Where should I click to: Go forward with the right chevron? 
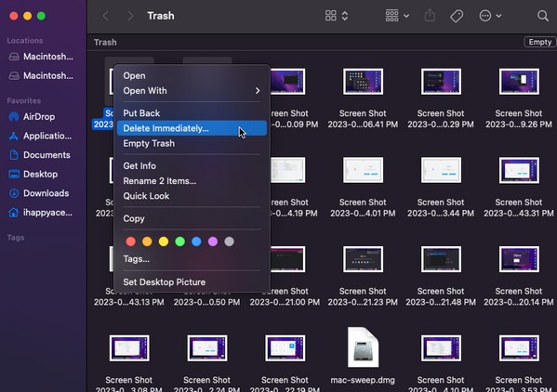[x=130, y=16]
